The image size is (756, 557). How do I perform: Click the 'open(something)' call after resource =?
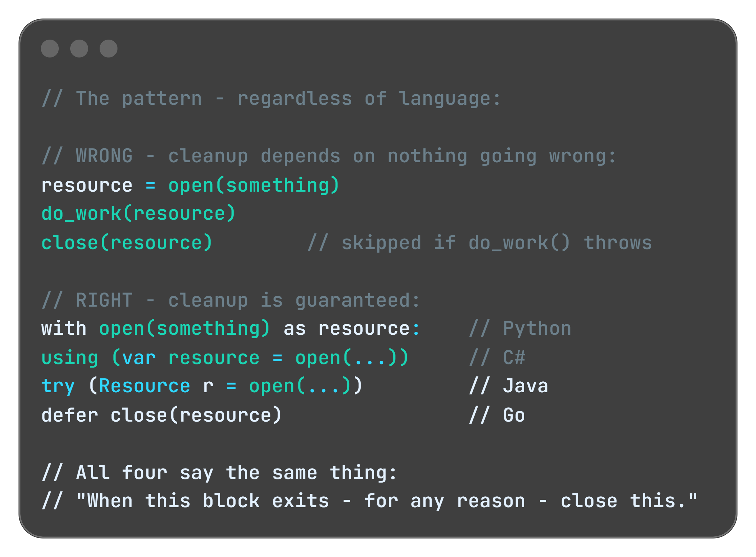click(253, 186)
